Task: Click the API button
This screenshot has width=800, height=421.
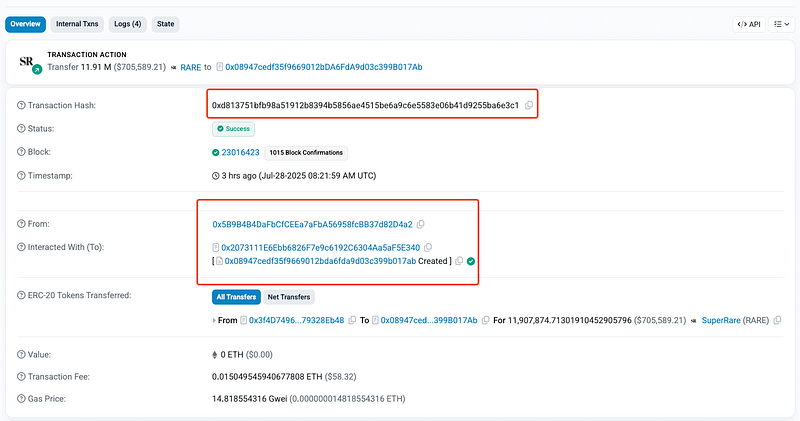Action: pos(749,23)
